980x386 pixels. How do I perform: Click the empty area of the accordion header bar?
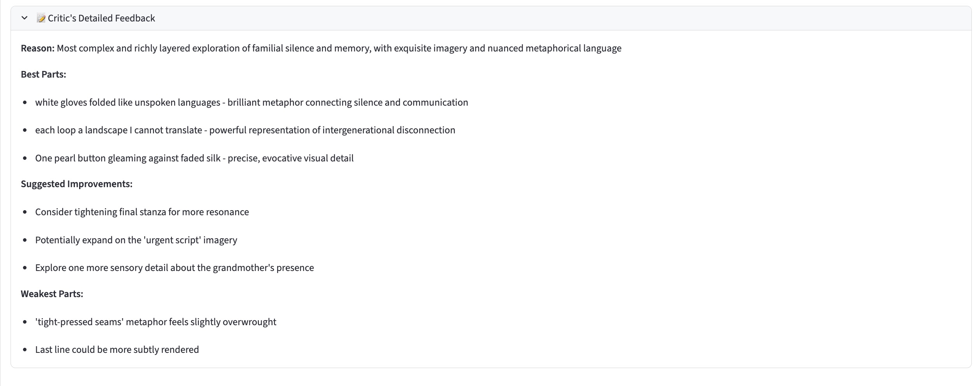(x=546, y=18)
